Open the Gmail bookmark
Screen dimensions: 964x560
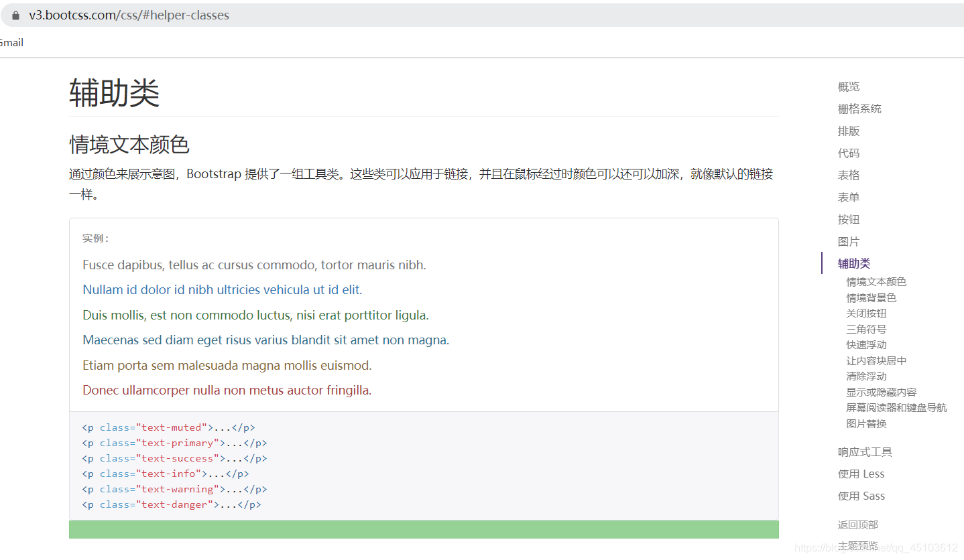pos(11,43)
